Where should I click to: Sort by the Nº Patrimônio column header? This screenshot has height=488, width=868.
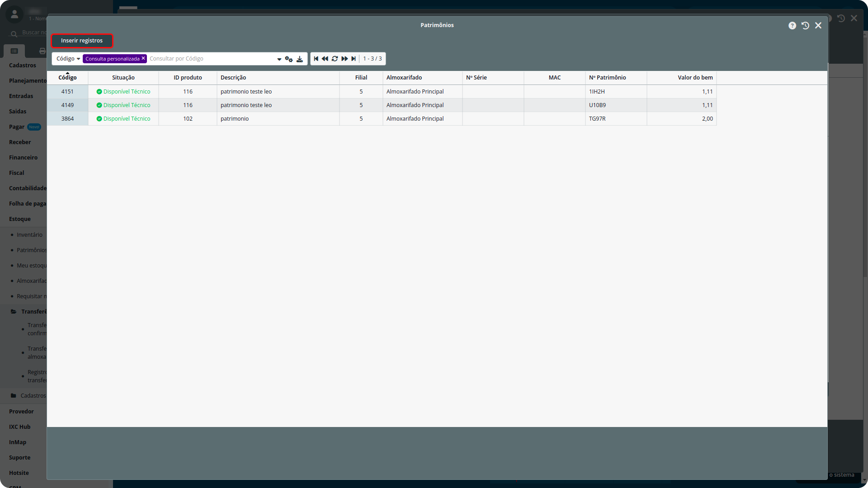pos(616,78)
